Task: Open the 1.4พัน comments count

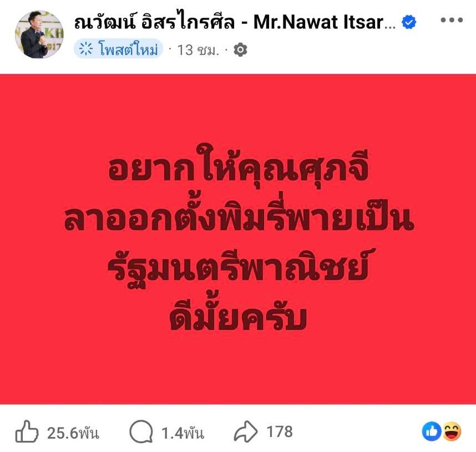Action: click(183, 433)
